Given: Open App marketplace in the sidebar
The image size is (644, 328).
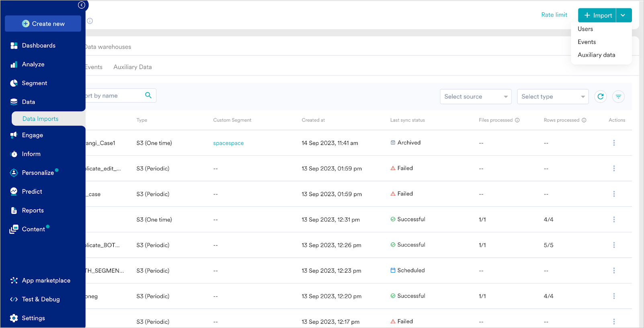Looking at the screenshot, I should 46,281.
